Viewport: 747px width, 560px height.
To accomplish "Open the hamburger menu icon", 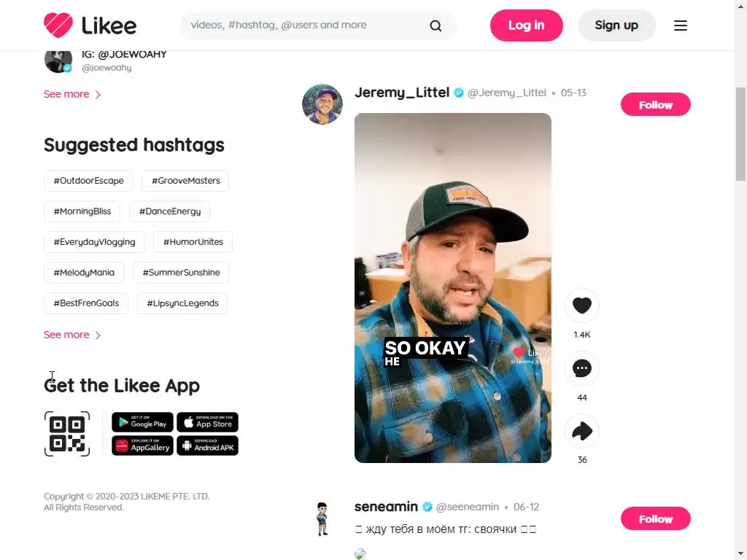I will point(681,26).
